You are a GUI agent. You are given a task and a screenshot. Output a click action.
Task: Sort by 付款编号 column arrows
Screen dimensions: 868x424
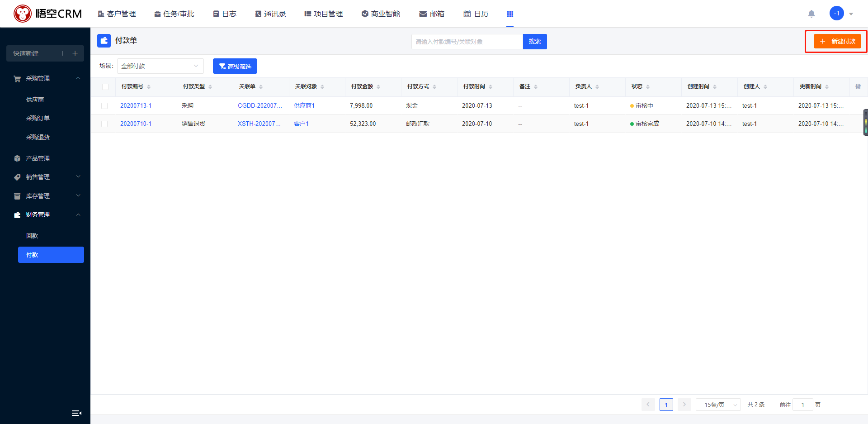click(149, 87)
